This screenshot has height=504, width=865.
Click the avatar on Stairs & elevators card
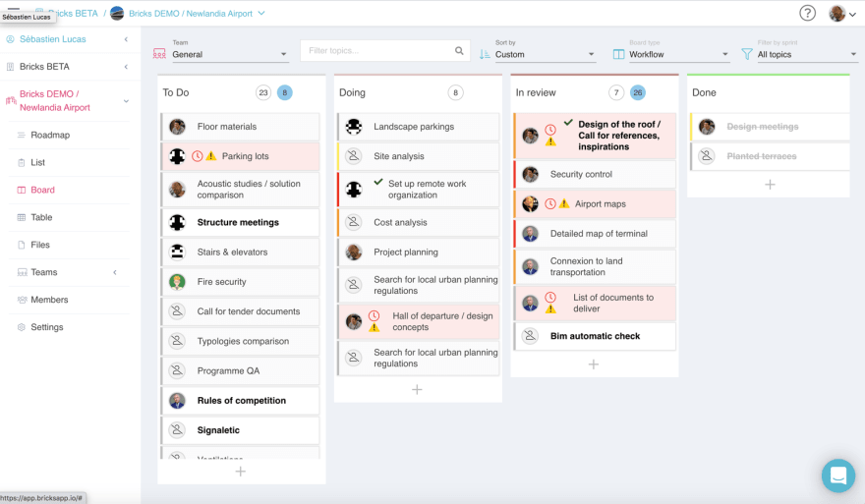click(177, 252)
